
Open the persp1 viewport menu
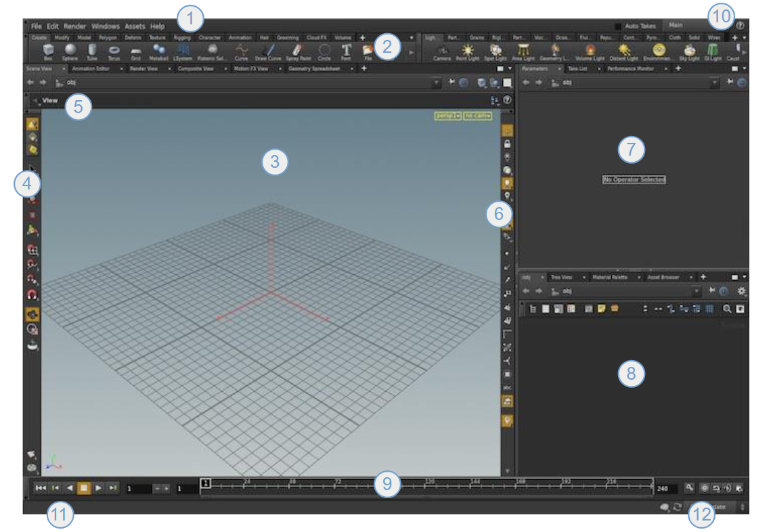pos(448,116)
